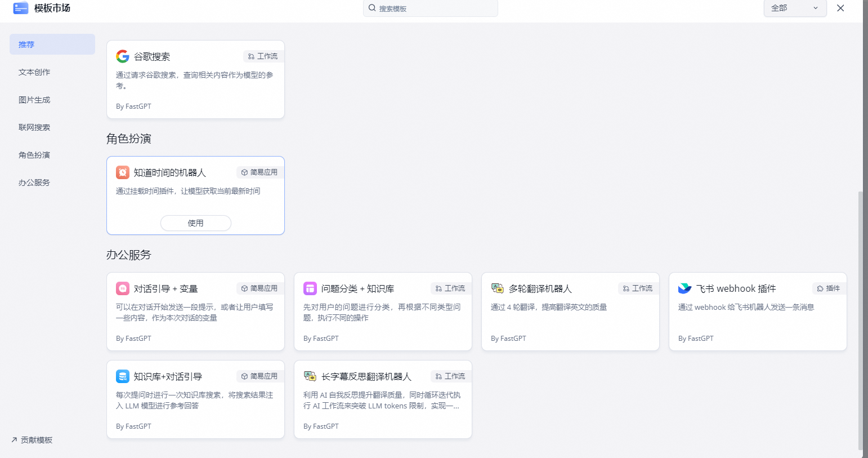The image size is (868, 458).
Task: Click the translator icon on 多轮翻译机器人
Action: click(x=498, y=288)
